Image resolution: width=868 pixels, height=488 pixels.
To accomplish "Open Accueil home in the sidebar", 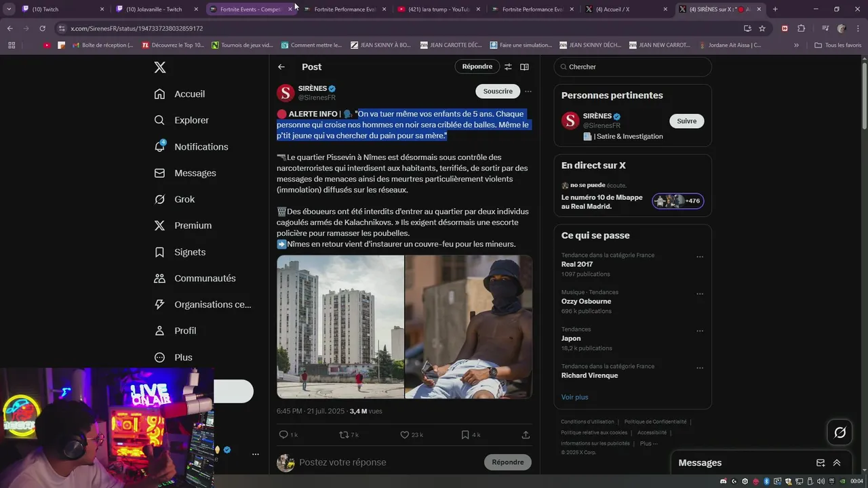I will (180, 94).
